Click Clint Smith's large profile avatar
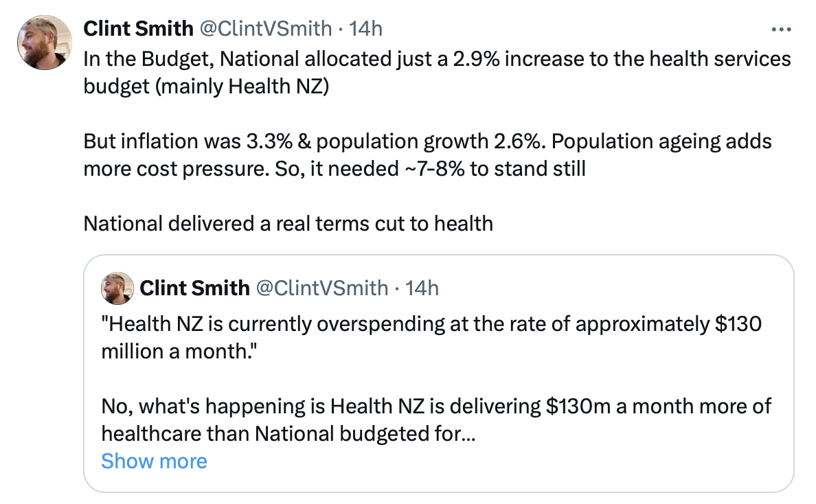The height and width of the screenshot is (504, 816). 45,43
